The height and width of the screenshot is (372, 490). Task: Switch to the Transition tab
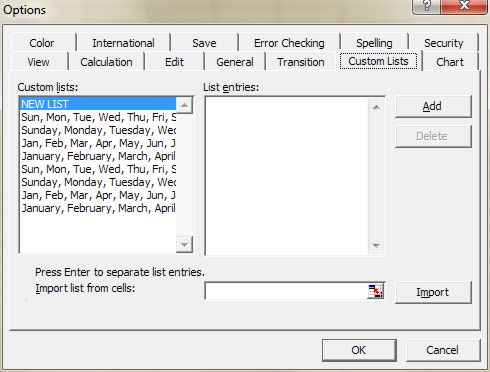(x=301, y=62)
